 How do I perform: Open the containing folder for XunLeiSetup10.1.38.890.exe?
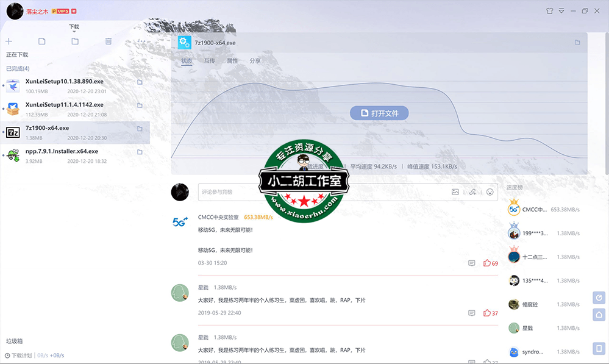click(140, 82)
